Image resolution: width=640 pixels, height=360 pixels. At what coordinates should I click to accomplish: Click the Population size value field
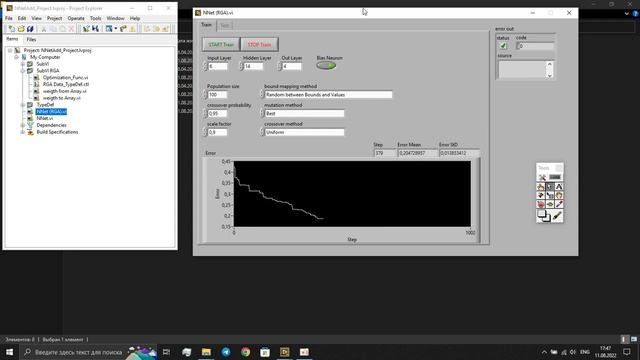(x=217, y=95)
